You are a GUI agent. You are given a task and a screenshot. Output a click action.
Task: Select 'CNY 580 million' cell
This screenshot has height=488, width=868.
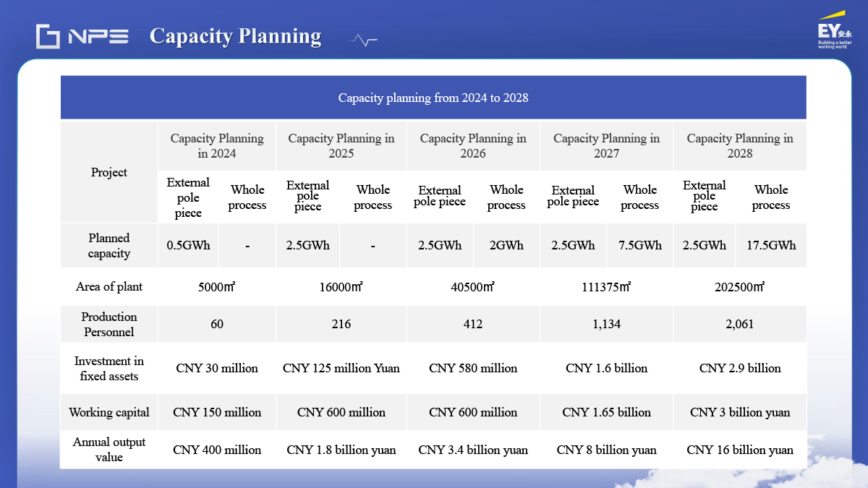point(473,369)
